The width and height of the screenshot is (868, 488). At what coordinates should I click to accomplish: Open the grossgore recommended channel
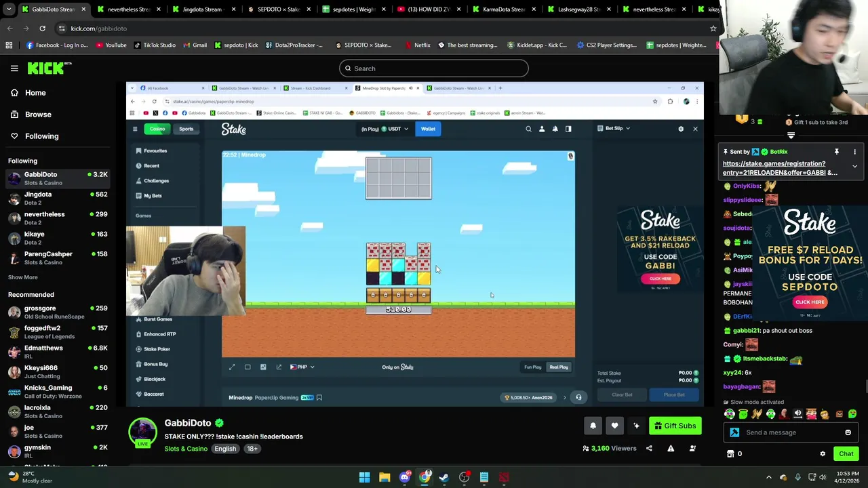click(58, 312)
